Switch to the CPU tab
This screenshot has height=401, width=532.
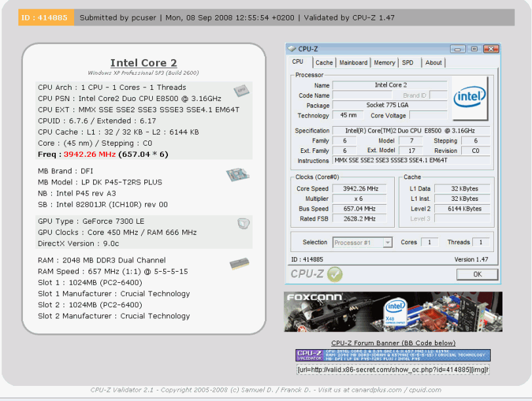298,62
